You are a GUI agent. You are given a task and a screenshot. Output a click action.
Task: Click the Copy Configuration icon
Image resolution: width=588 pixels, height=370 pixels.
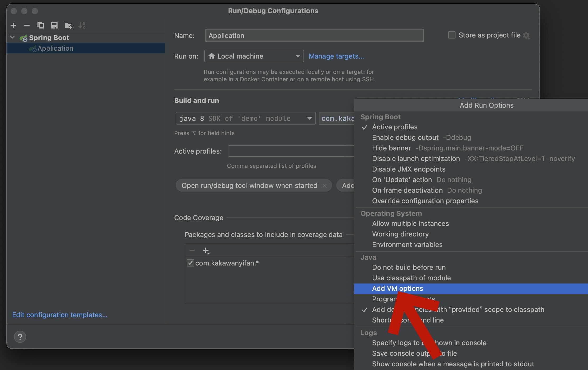pyautogui.click(x=40, y=25)
